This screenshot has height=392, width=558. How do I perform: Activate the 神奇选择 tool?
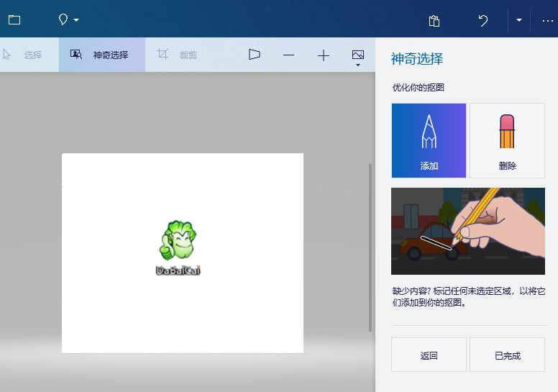coord(102,55)
